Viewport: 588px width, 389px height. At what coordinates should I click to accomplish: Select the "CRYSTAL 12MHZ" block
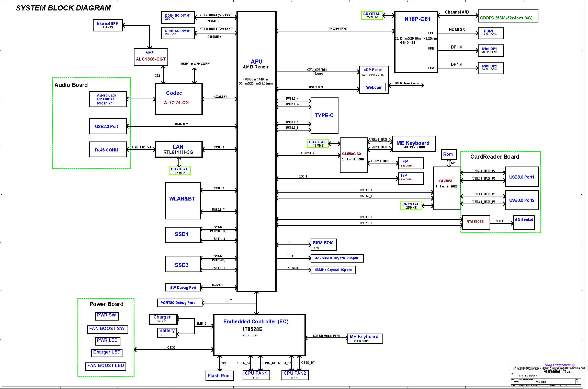[x=318, y=144]
